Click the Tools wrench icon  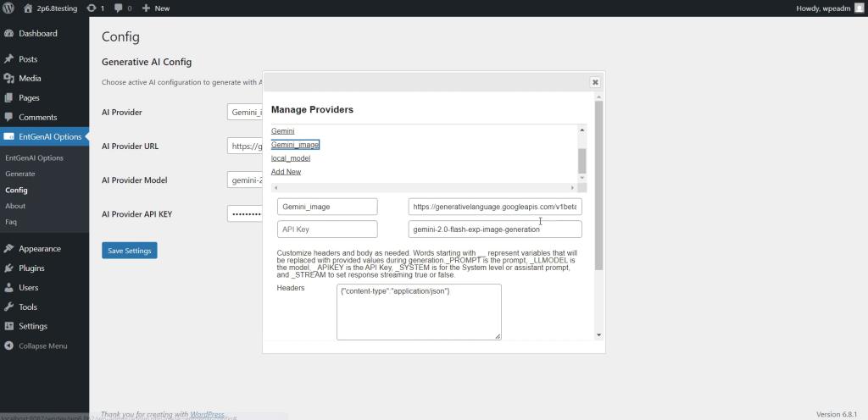8,307
